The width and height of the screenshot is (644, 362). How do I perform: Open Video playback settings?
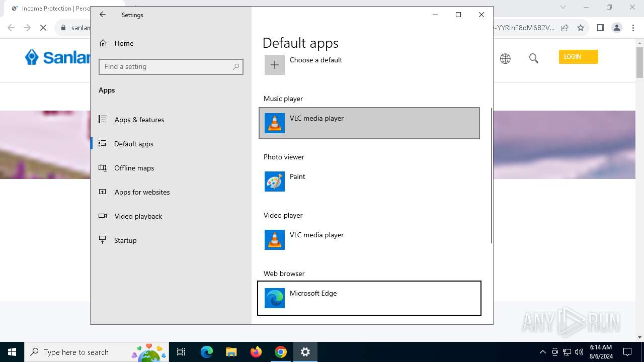click(171, 216)
